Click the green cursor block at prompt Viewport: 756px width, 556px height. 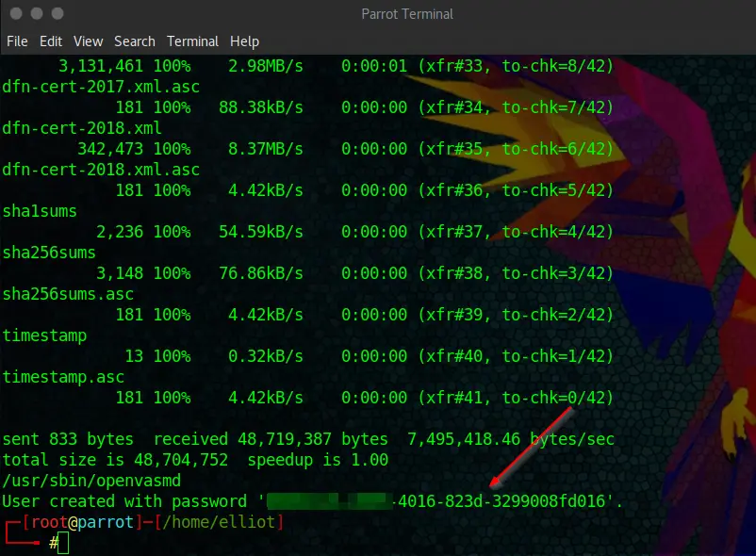point(63,543)
